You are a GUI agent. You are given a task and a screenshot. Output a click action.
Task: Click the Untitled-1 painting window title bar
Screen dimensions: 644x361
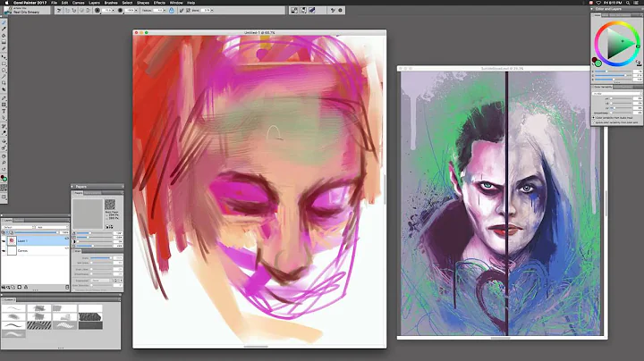[x=259, y=32]
